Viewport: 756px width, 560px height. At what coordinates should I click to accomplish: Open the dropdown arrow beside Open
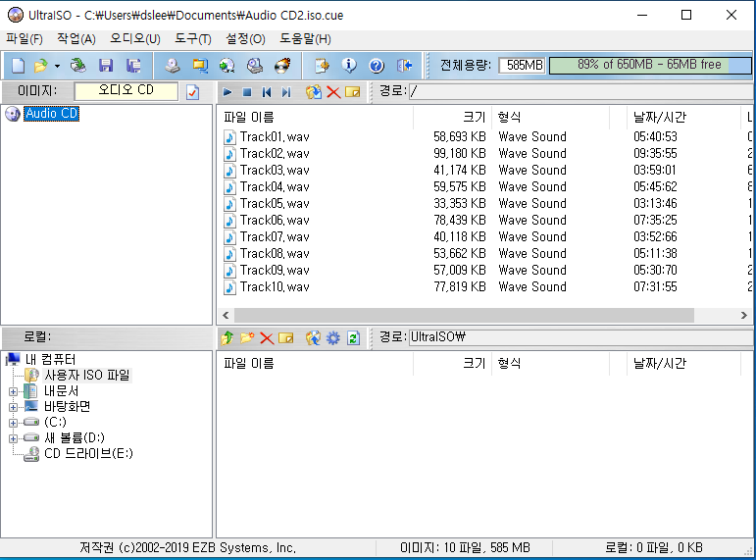pos(57,66)
